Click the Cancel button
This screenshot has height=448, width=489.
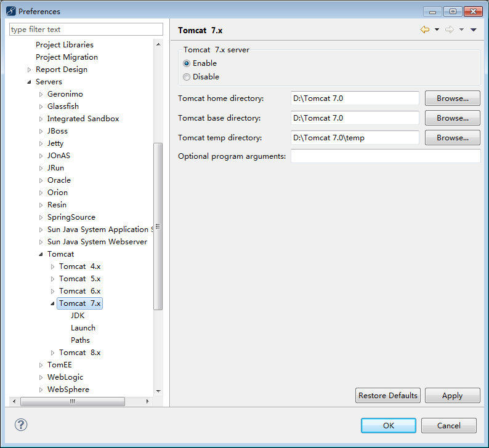449,426
